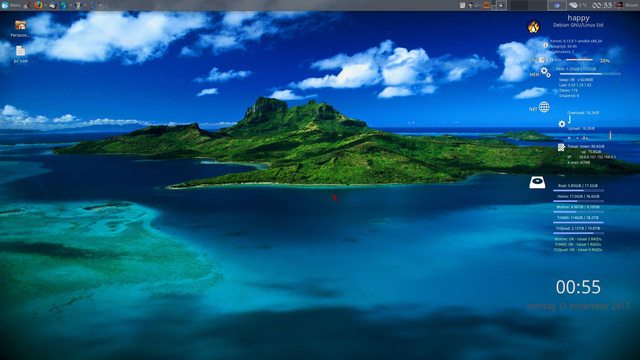Click the small gear icon near Upload
640x360 pixels.
[562, 124]
